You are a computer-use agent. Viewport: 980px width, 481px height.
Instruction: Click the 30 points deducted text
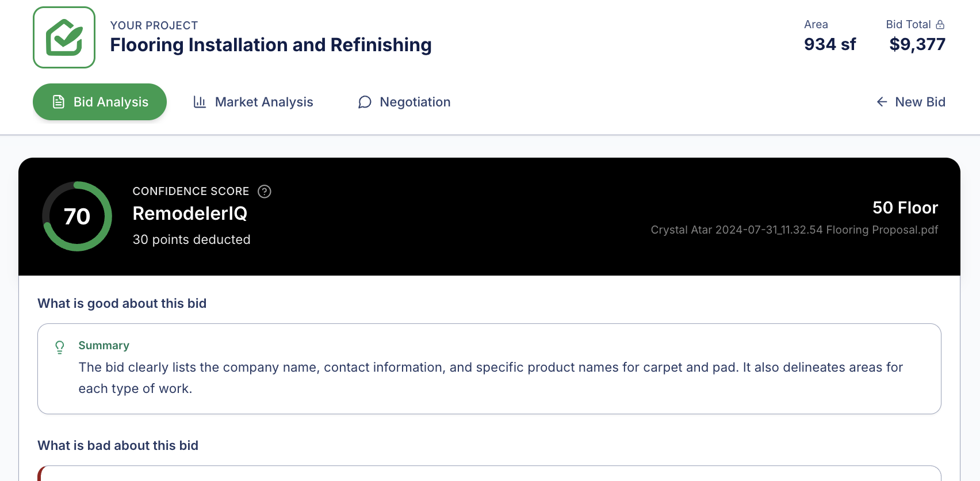(x=192, y=239)
